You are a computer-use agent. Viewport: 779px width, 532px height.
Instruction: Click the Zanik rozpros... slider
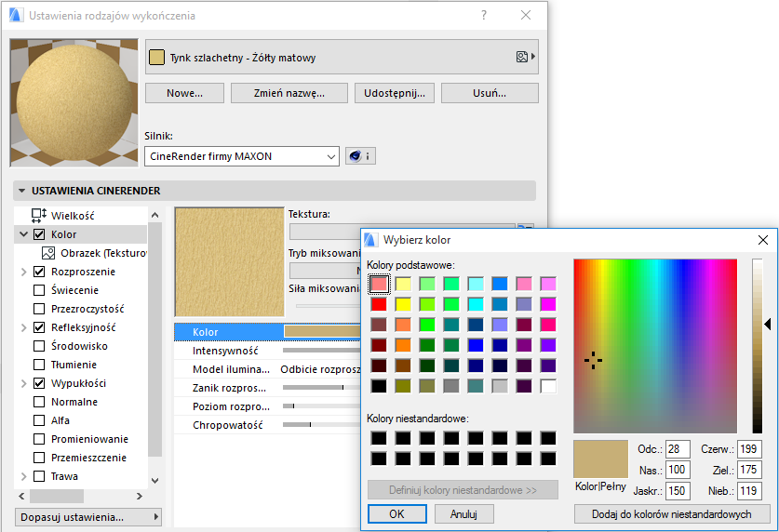point(321,388)
